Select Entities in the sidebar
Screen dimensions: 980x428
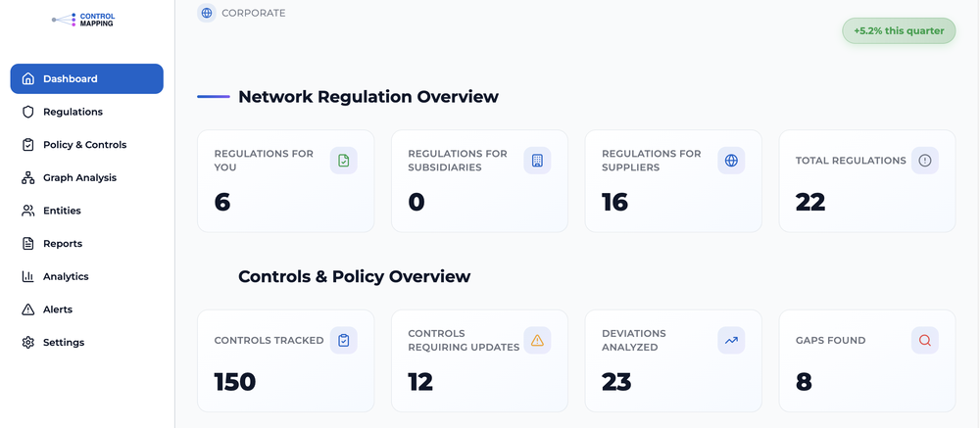[x=62, y=211]
